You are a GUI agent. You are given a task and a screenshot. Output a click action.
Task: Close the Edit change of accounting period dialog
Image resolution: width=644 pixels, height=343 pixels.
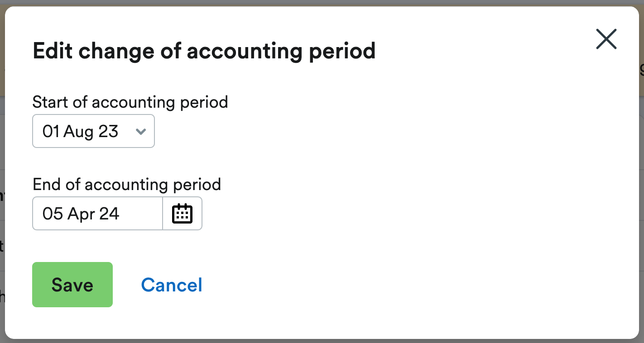click(x=606, y=39)
